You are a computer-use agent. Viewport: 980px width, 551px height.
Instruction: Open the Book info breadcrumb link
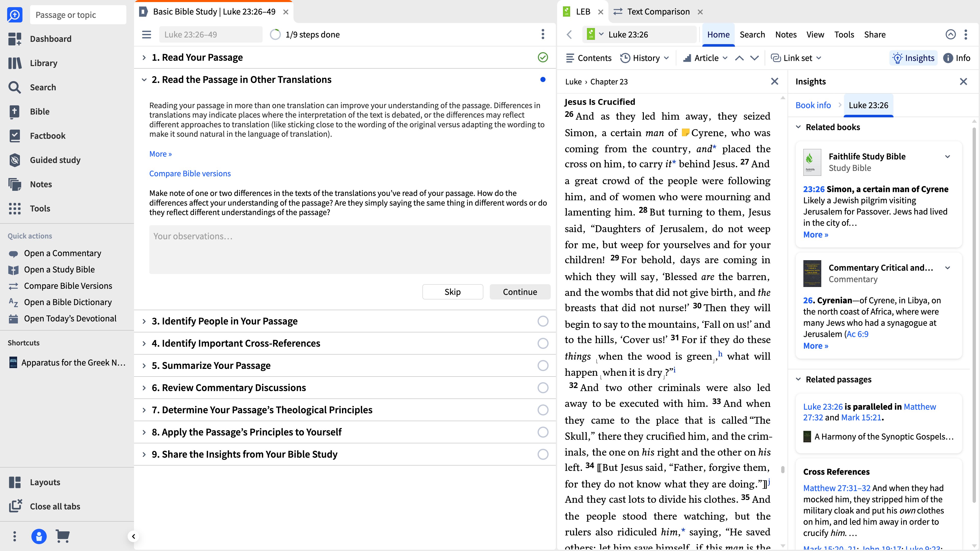[x=813, y=105]
